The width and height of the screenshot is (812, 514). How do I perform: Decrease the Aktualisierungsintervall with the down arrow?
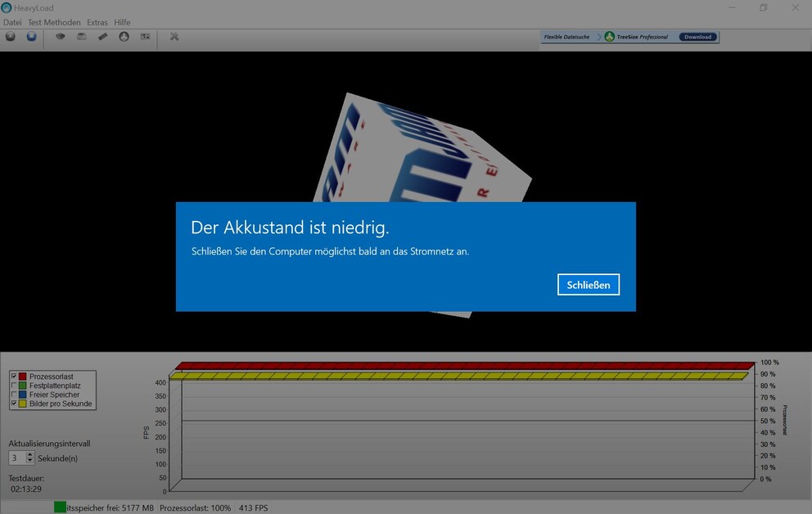click(x=30, y=461)
